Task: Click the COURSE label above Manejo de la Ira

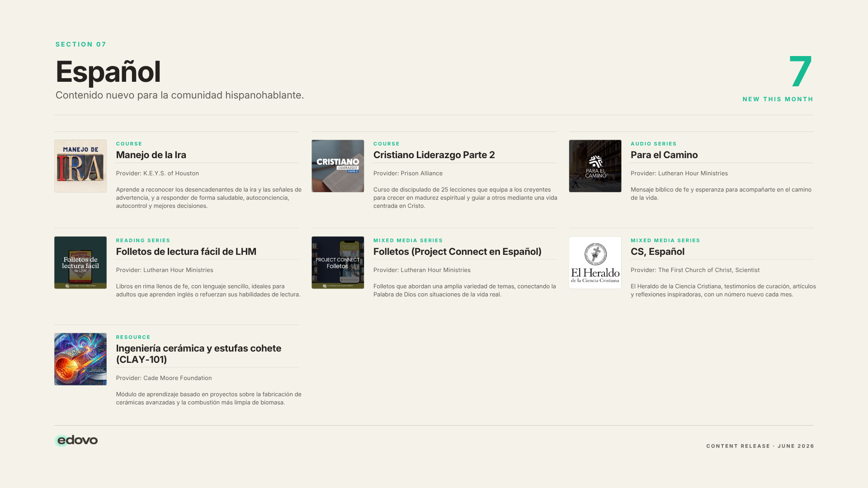Action: pyautogui.click(x=129, y=144)
